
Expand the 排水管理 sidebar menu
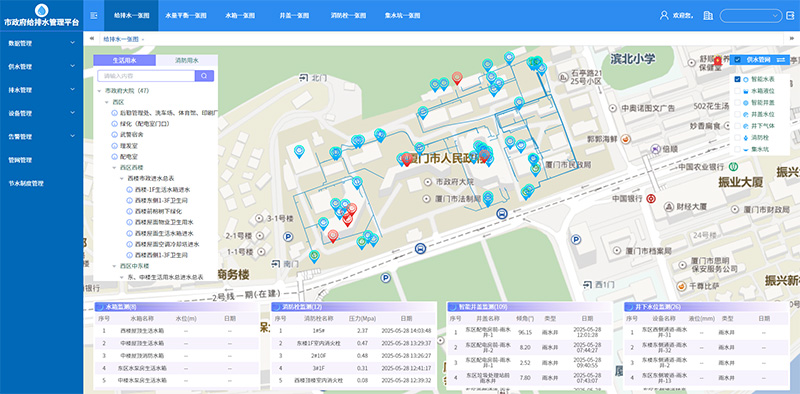point(41,90)
